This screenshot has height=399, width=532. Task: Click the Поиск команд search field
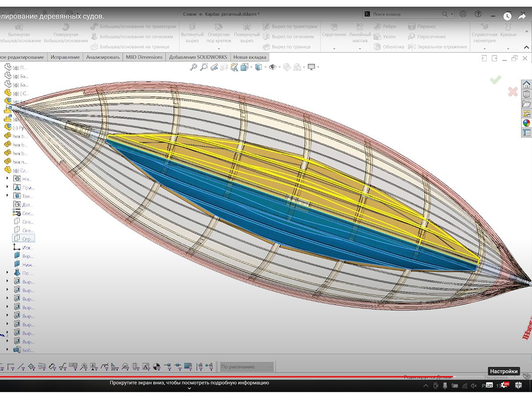tap(406, 14)
